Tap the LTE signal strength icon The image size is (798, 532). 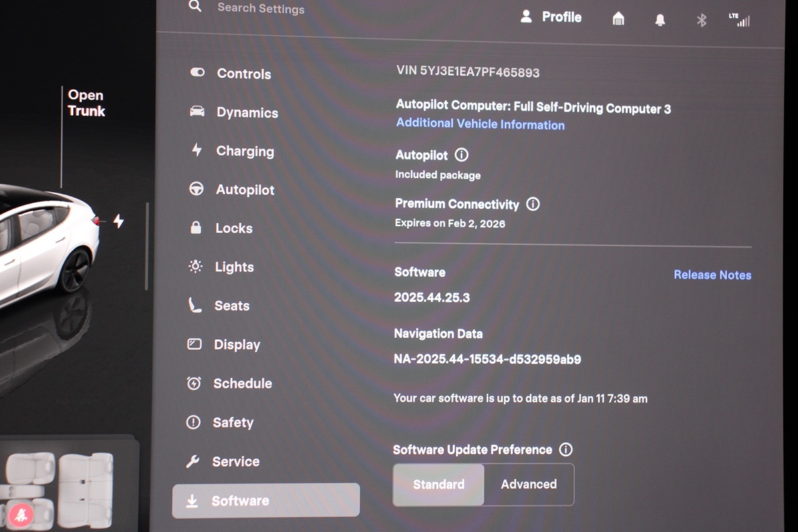click(739, 20)
